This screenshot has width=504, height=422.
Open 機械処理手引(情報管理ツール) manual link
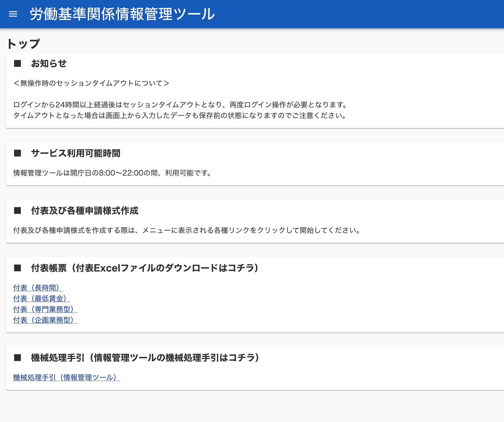pyautogui.click(x=67, y=377)
